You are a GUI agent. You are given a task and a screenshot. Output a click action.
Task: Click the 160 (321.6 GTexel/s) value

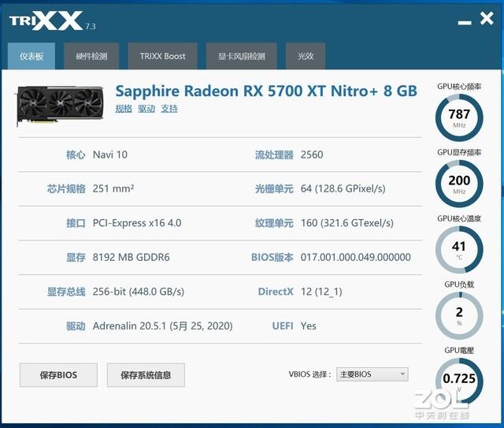point(346,223)
